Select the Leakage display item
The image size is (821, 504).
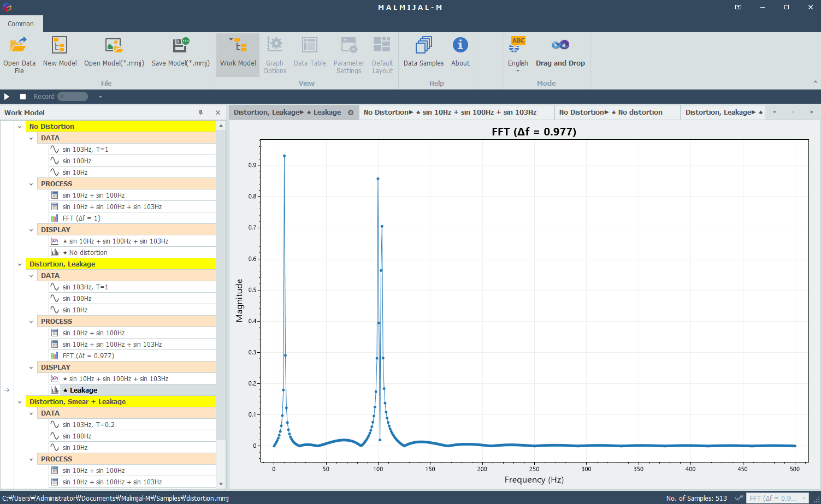pyautogui.click(x=132, y=390)
